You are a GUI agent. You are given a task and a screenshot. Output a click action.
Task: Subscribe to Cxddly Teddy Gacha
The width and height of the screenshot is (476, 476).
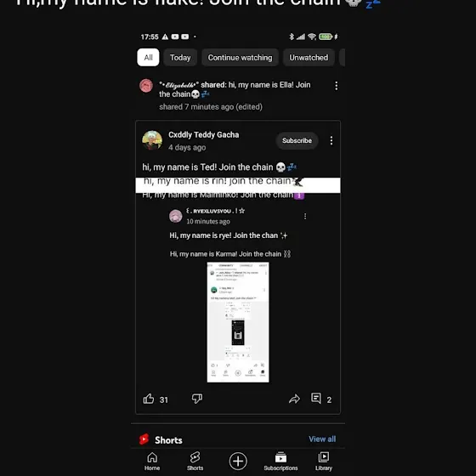pyautogui.click(x=297, y=140)
